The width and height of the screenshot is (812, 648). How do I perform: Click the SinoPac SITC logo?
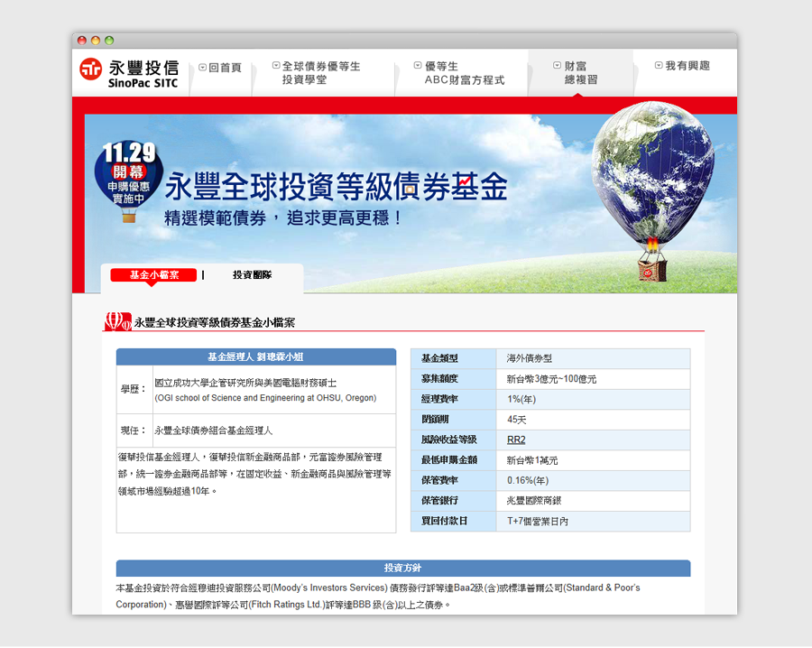129,73
